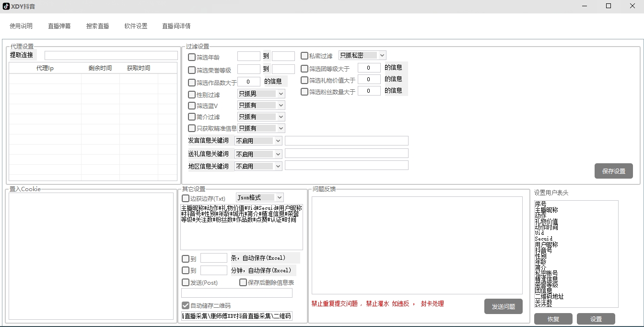Screen dimensions: 644x327
Task: Open the 直播间详情 menu
Action: pos(176,26)
